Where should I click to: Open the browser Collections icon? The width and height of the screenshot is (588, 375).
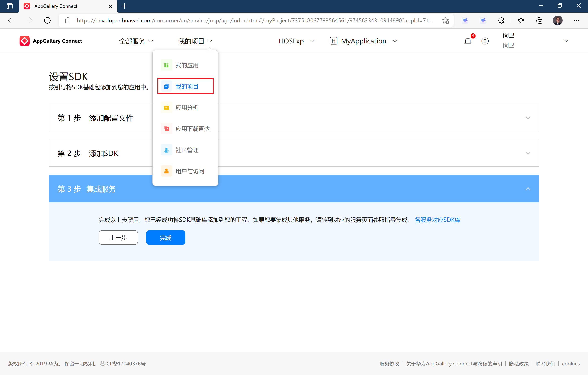point(539,20)
